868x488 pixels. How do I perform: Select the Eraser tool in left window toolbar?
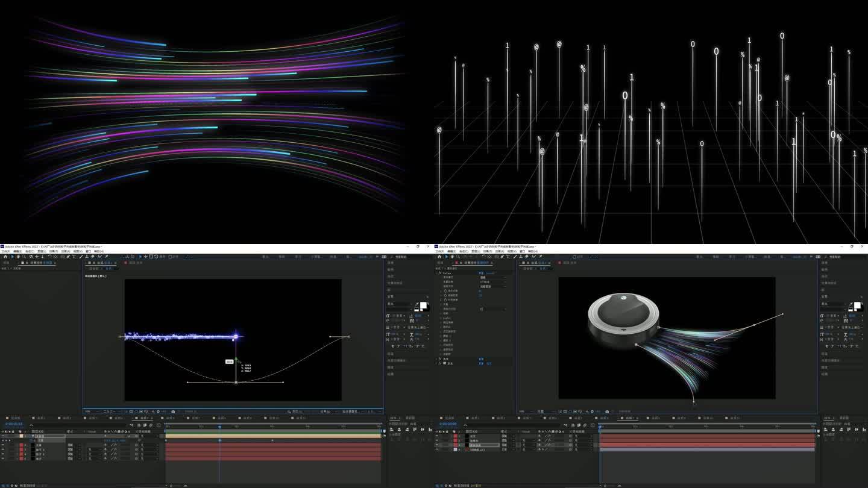[x=93, y=257]
